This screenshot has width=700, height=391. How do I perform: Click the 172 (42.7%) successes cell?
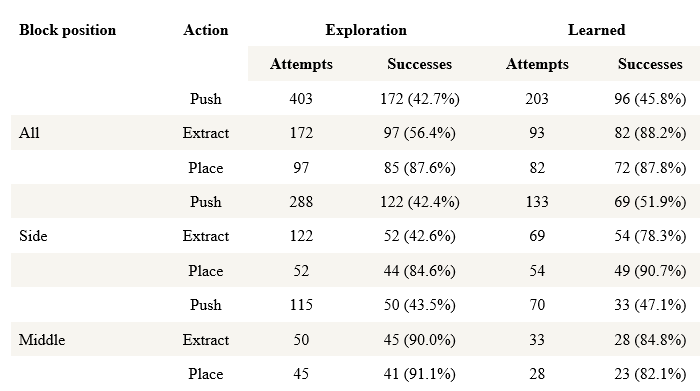coord(420,99)
